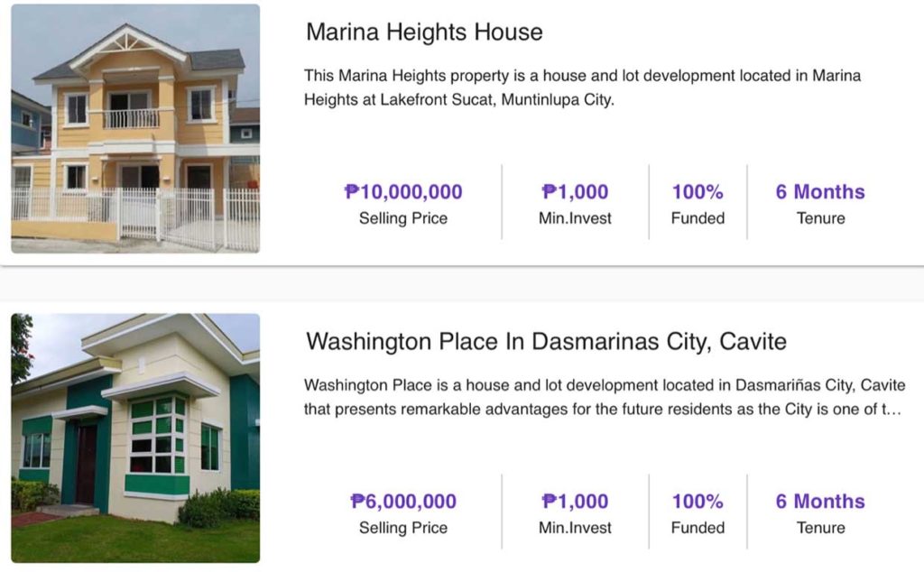Viewport: 924px width, 572px height.
Task: Select Washington Place ₱1,000 minimum investment amount
Action: click(x=575, y=502)
